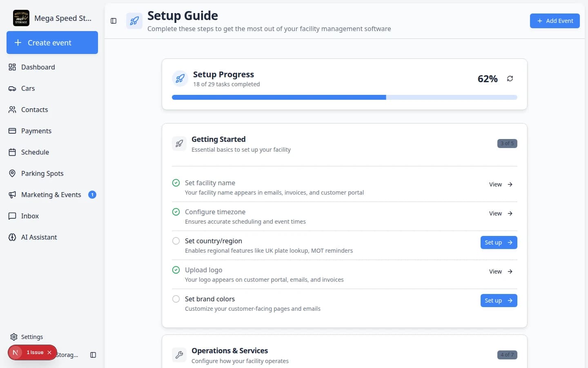Click the Cars car icon
Screen dimensions: 588x368
click(x=12, y=88)
